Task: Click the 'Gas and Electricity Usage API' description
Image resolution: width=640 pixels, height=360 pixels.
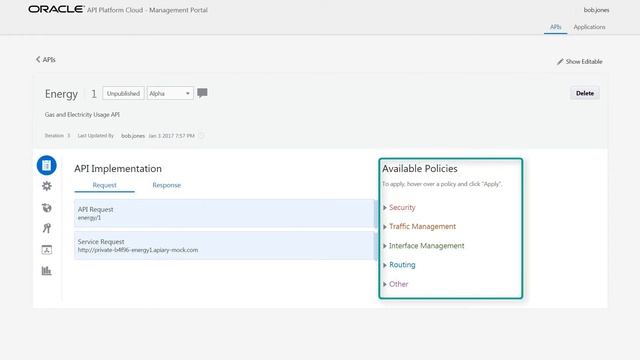Action: (82, 115)
